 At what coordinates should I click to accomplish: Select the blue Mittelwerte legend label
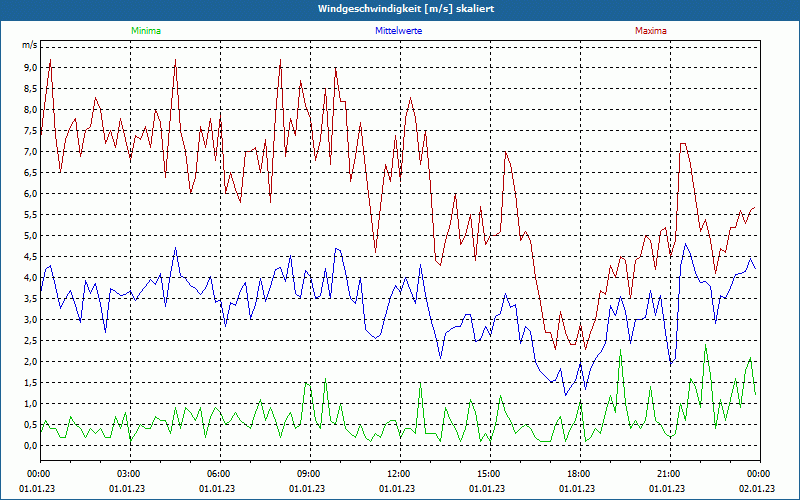[x=398, y=31]
